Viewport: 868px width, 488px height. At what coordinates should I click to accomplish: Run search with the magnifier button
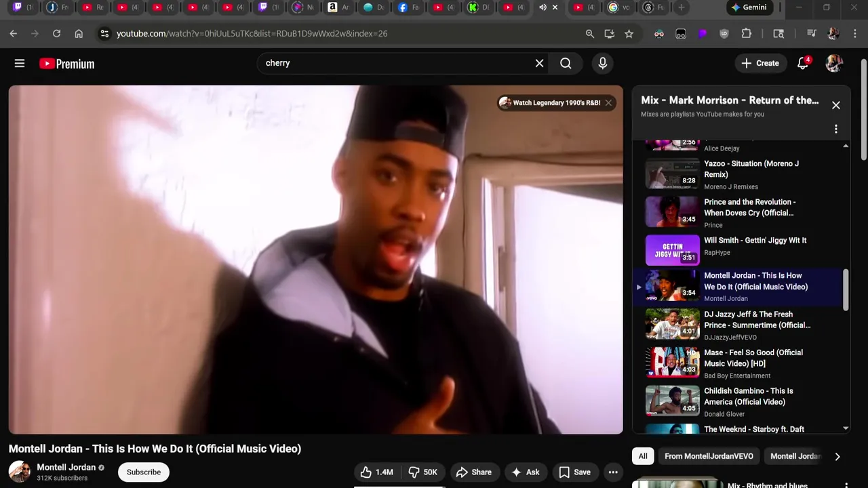pyautogui.click(x=566, y=63)
